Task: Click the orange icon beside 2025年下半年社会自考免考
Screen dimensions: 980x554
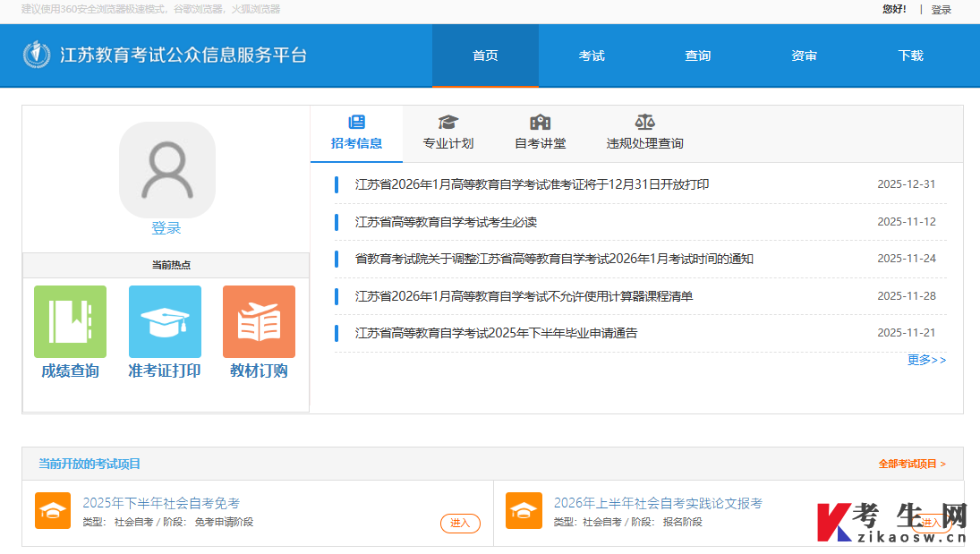Action: 53,511
